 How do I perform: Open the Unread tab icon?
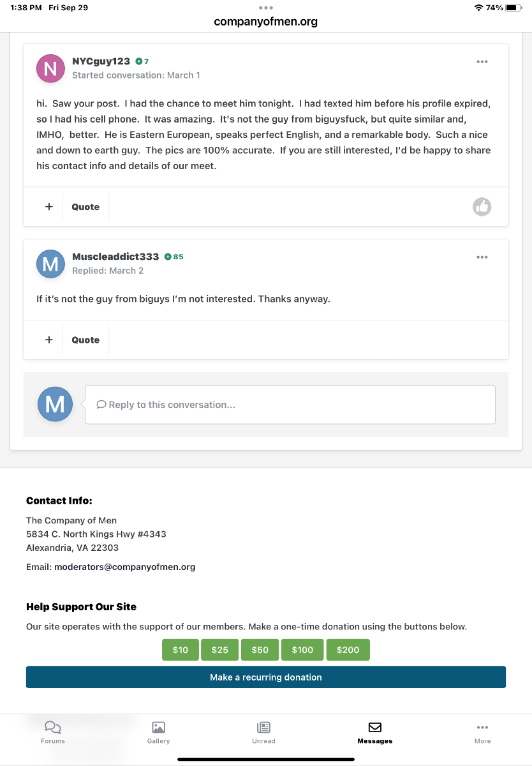tap(263, 727)
